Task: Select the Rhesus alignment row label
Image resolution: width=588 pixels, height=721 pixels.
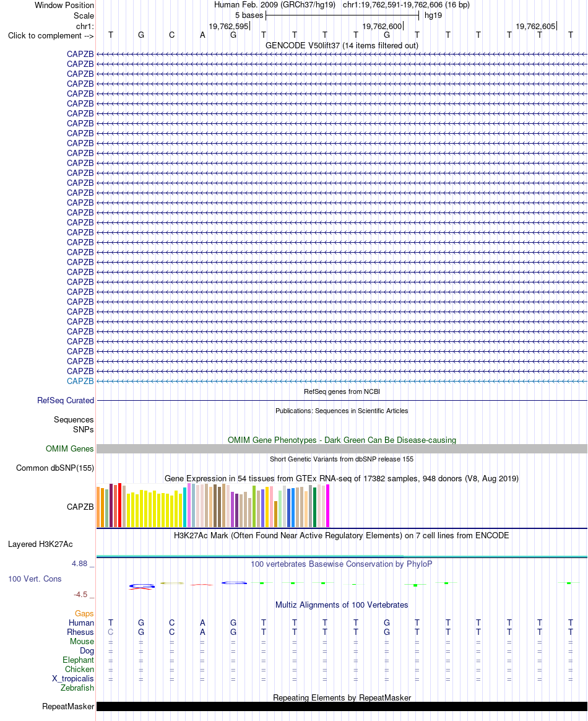Action: pos(80,632)
